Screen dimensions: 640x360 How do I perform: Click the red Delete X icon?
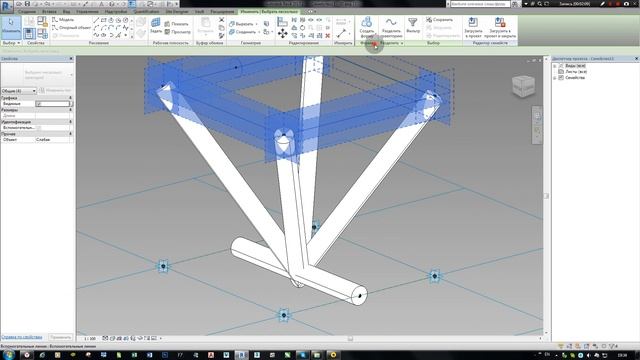(327, 36)
